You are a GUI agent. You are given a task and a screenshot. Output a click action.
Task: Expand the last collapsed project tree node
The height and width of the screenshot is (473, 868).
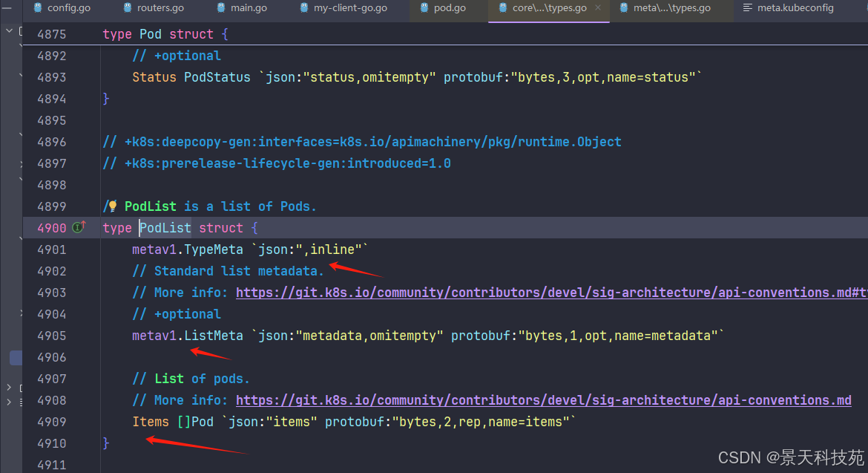point(9,402)
